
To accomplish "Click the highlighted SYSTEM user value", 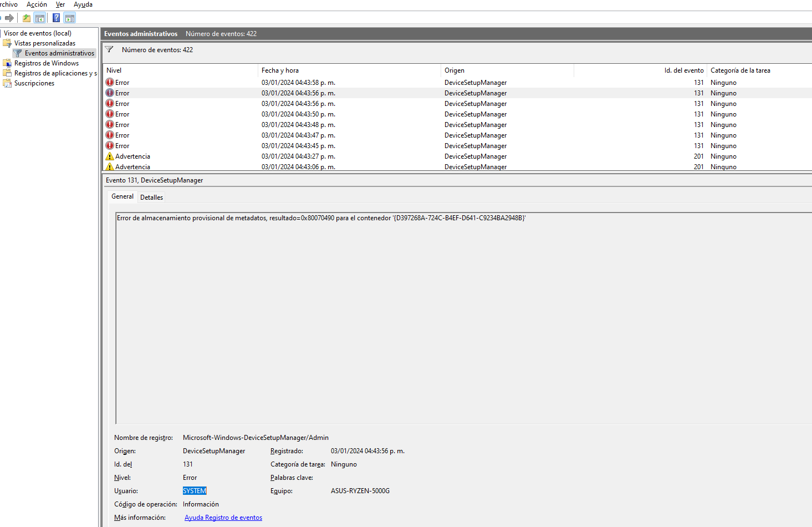I will coord(195,491).
